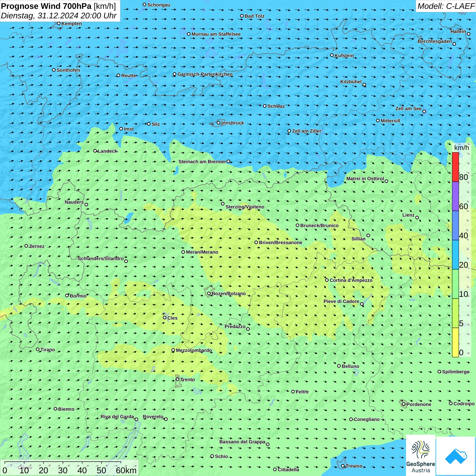Click the Zell am See marker
Image resolution: width=476 pixels, height=476 pixels.
(x=424, y=111)
